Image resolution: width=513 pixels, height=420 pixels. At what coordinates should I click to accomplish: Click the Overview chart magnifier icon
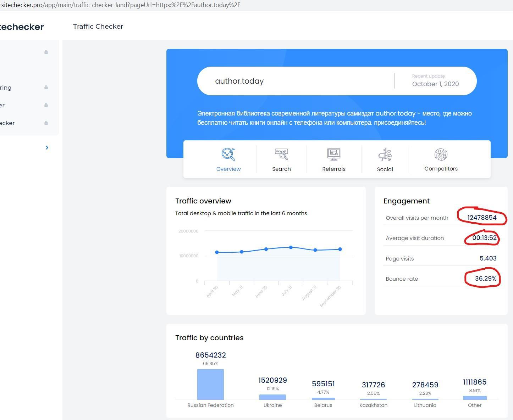tap(228, 155)
